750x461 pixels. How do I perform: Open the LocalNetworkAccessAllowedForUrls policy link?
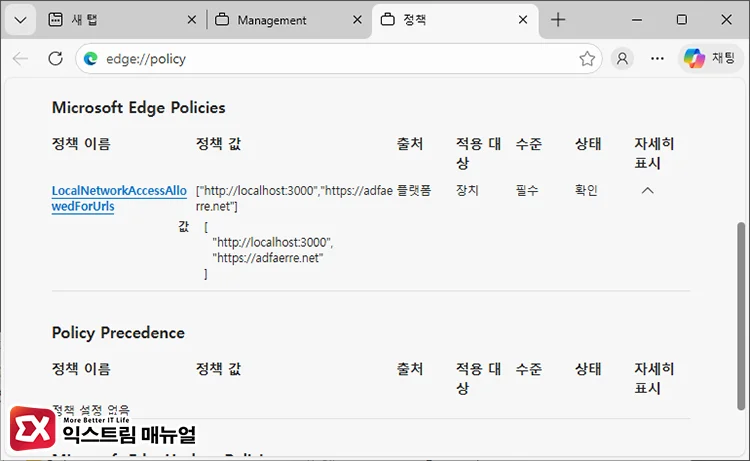[119, 198]
